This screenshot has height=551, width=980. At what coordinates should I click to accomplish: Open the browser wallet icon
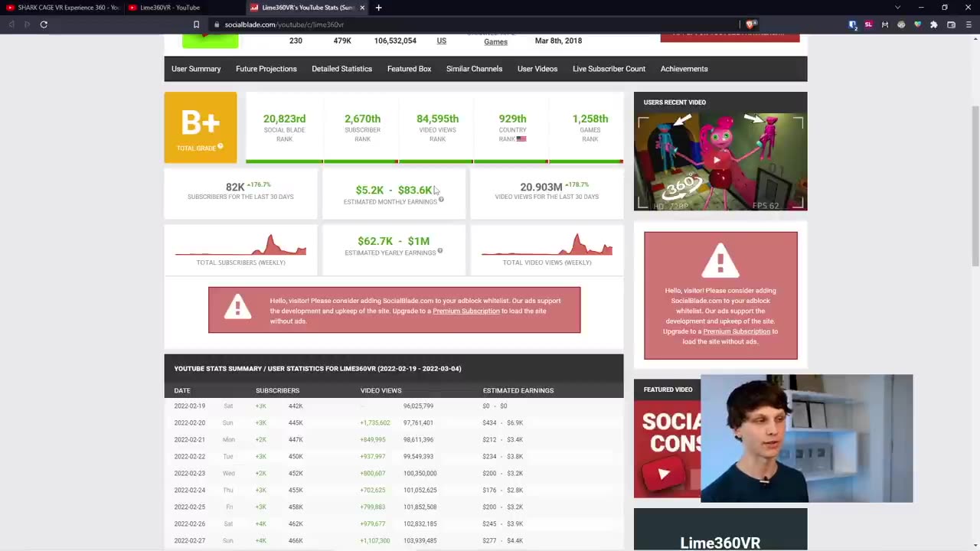click(x=951, y=24)
